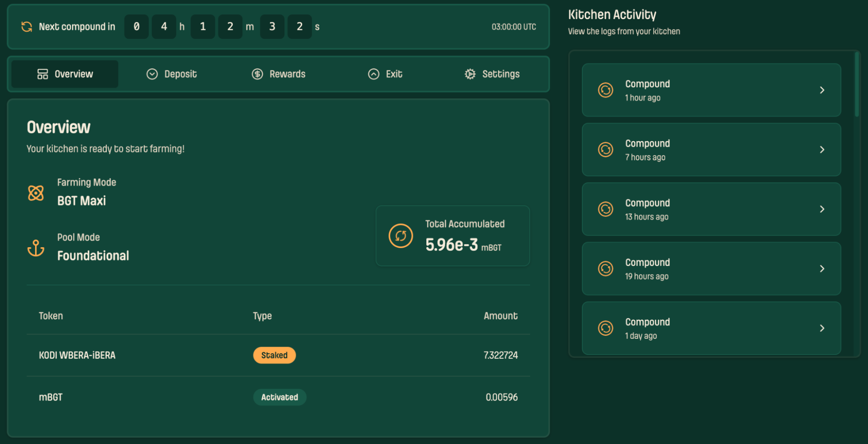Open the Rewards tab
The height and width of the screenshot is (444, 868).
point(278,74)
